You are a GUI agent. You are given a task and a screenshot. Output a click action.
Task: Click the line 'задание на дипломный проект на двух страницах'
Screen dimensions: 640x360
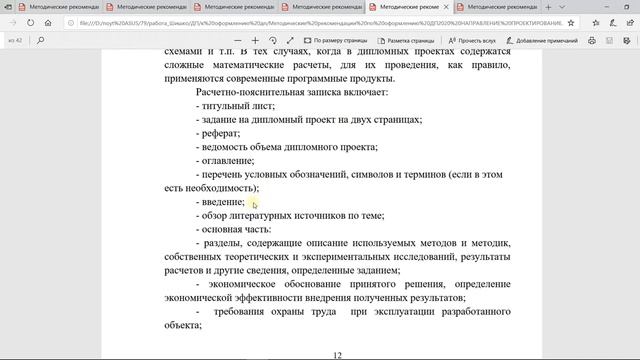311,120
